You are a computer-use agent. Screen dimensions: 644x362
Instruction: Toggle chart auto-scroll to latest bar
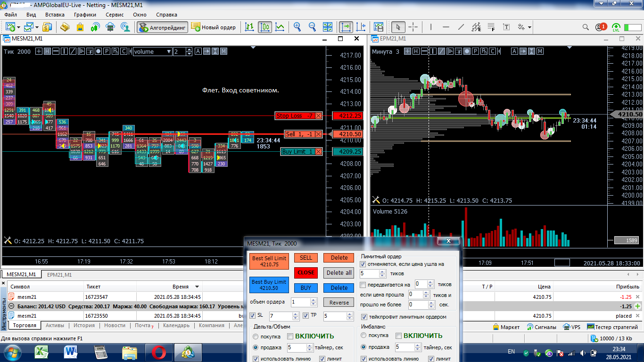346,27
